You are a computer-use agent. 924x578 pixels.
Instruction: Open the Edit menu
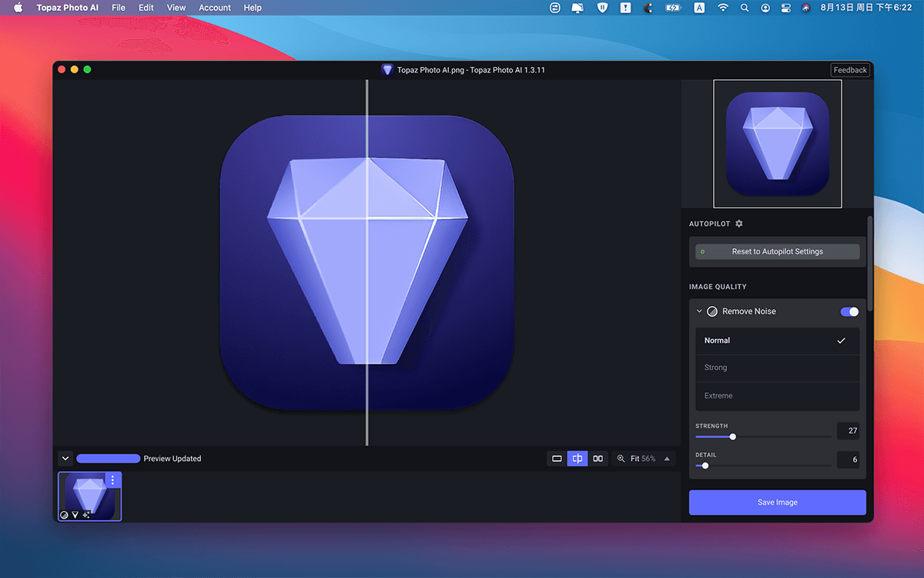tap(146, 8)
